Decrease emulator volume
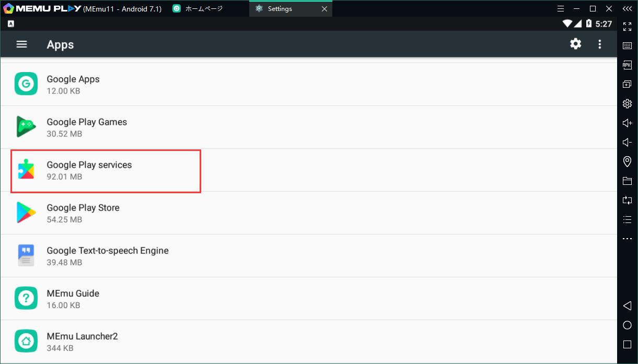The height and width of the screenshot is (364, 638). coord(627,143)
